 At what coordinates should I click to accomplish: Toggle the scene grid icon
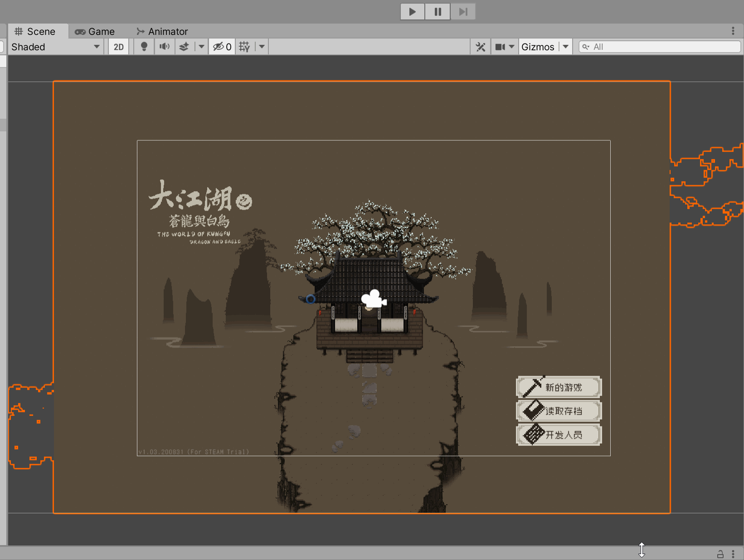[244, 47]
